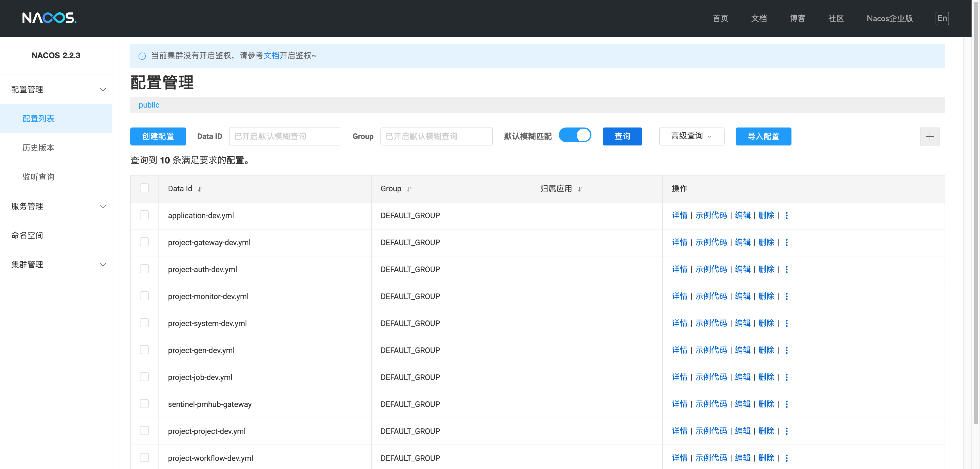The width and height of the screenshot is (980, 469).
Task: Select the project-gen-dev.yml row checkbox
Action: (144, 350)
